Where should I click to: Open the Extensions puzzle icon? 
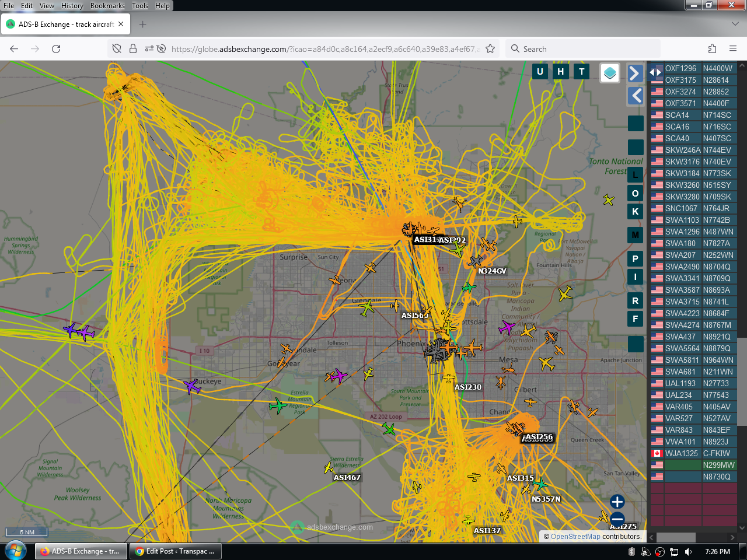click(x=712, y=49)
